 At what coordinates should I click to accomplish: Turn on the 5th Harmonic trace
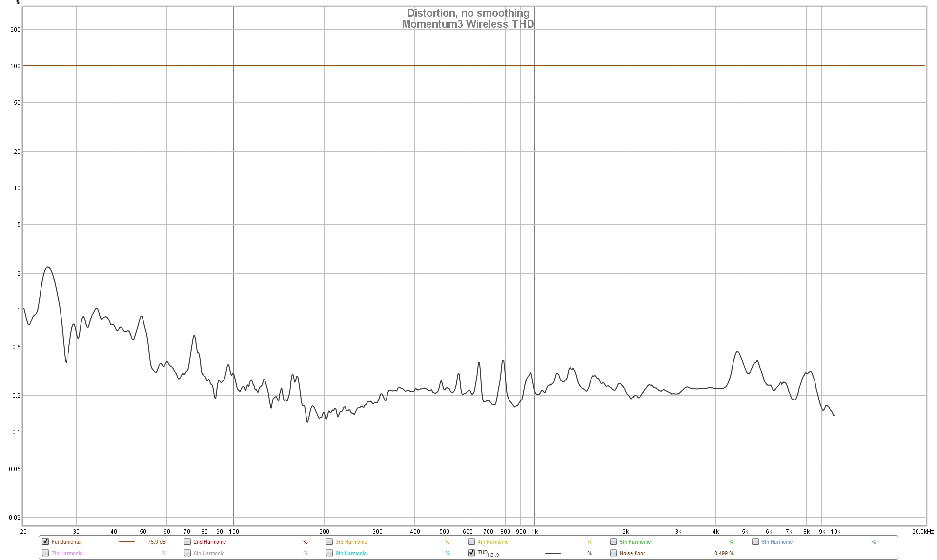pos(613,541)
